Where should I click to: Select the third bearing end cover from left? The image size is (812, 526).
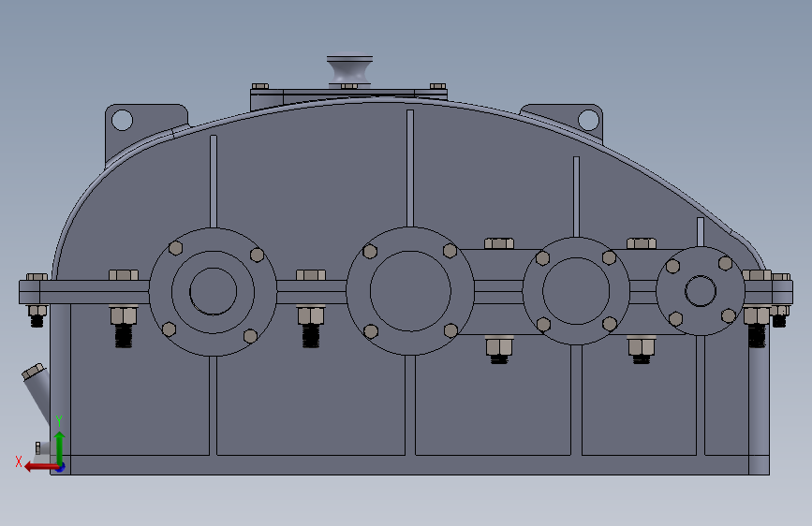point(576,291)
